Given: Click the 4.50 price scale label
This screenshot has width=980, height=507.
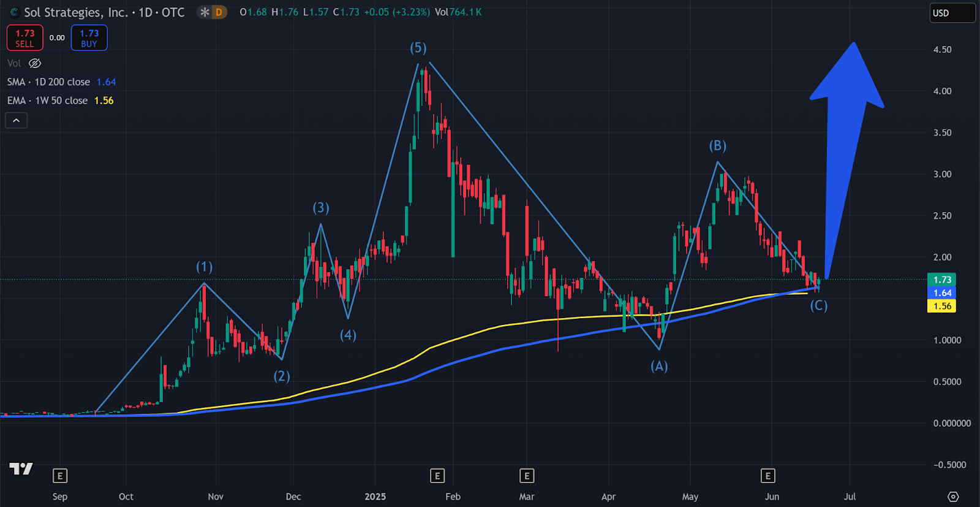Looking at the screenshot, I should [942, 50].
